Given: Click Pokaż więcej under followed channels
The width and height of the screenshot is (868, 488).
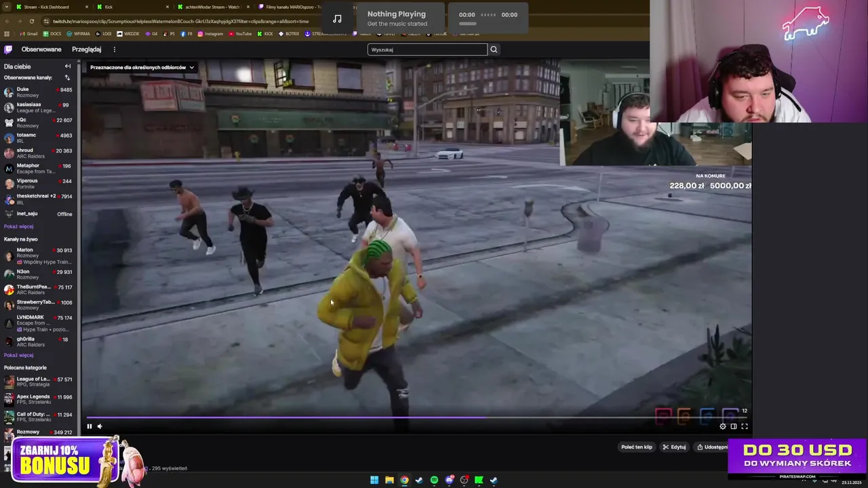Looking at the screenshot, I should pos(18,226).
